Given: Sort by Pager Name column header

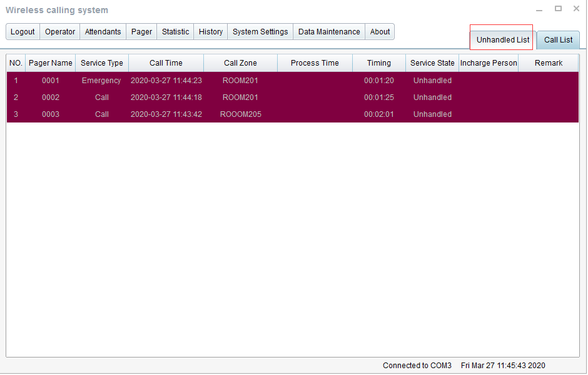Looking at the screenshot, I should tap(51, 63).
